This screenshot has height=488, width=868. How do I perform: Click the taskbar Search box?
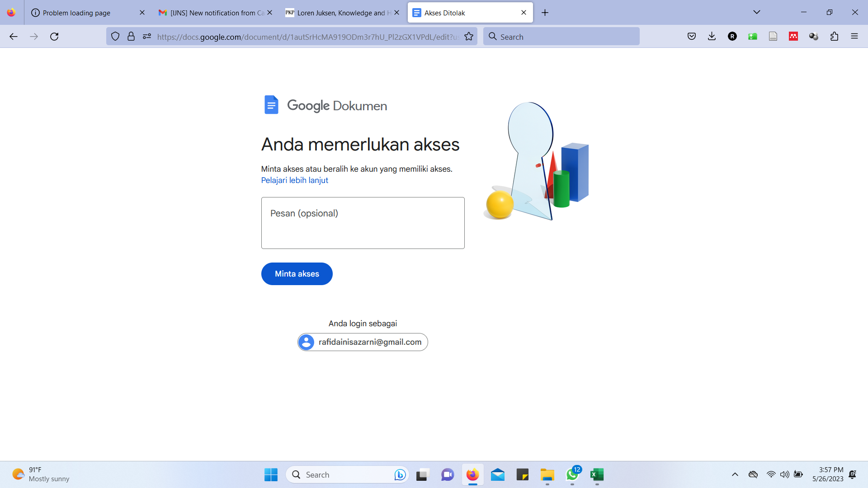coord(347,475)
